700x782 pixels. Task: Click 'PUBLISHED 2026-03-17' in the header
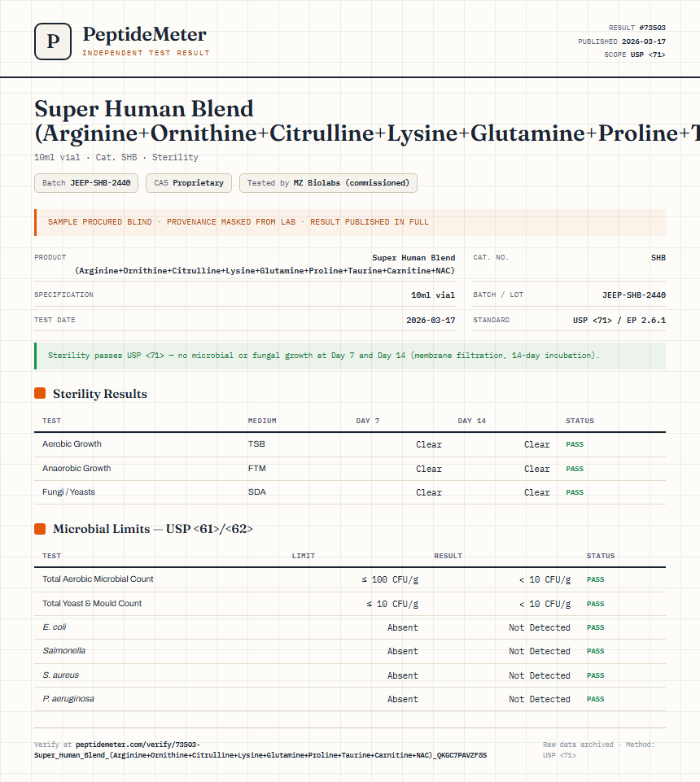(x=622, y=42)
